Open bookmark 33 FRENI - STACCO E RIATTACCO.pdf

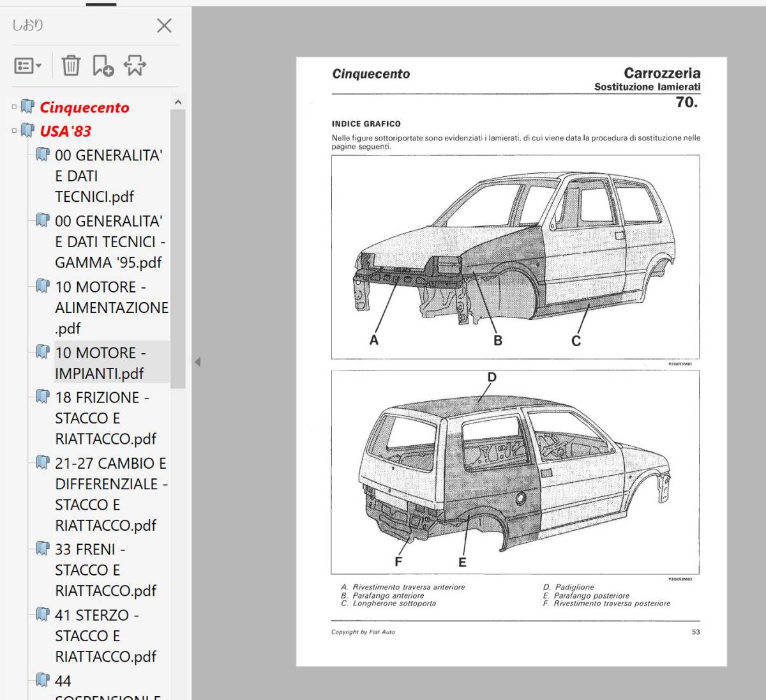click(x=105, y=570)
